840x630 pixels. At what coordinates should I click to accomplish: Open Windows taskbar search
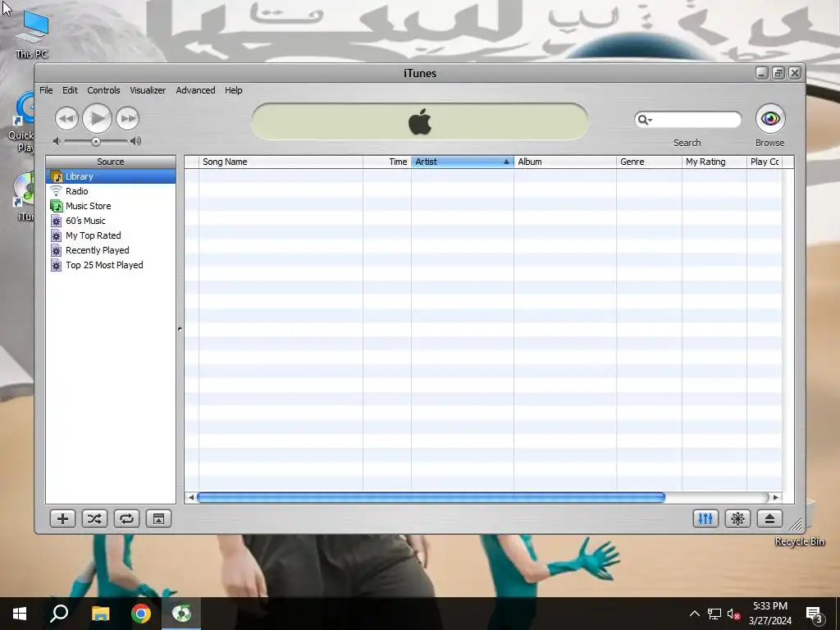pos(59,614)
